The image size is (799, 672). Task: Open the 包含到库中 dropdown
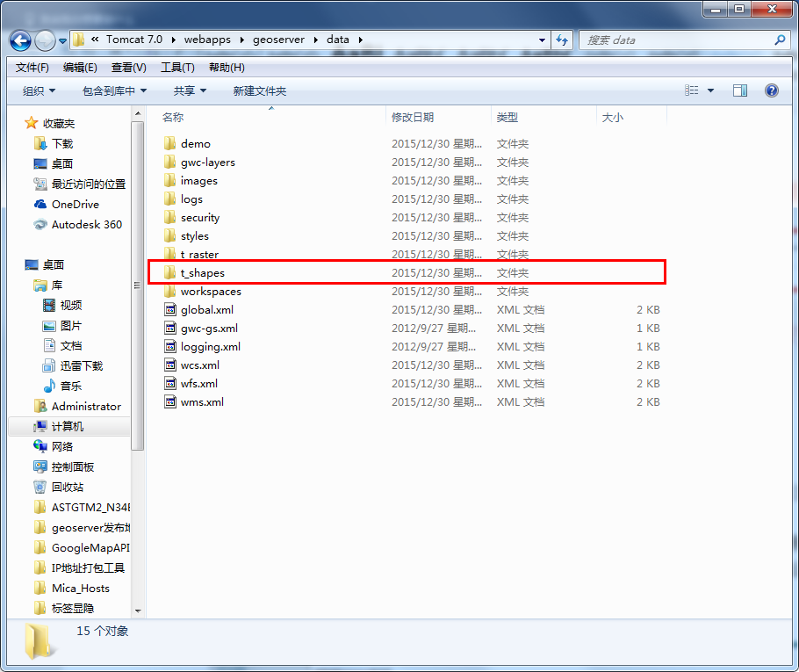click(114, 90)
